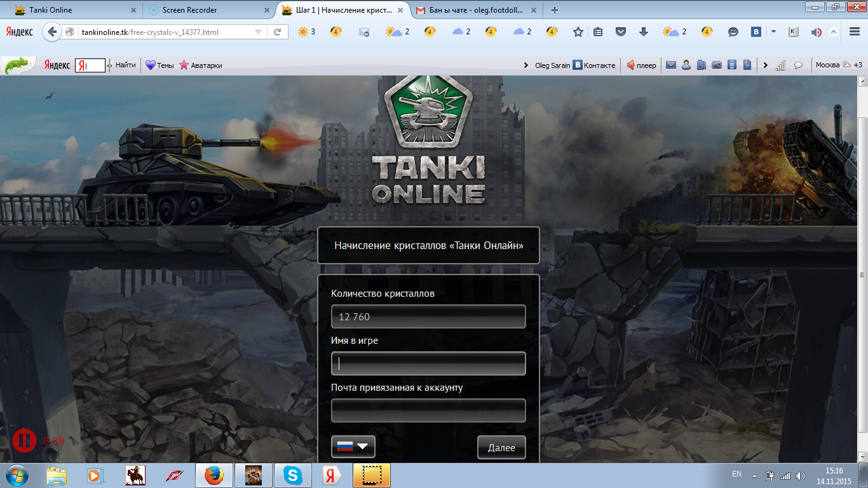Open the плеер link

[x=641, y=65]
